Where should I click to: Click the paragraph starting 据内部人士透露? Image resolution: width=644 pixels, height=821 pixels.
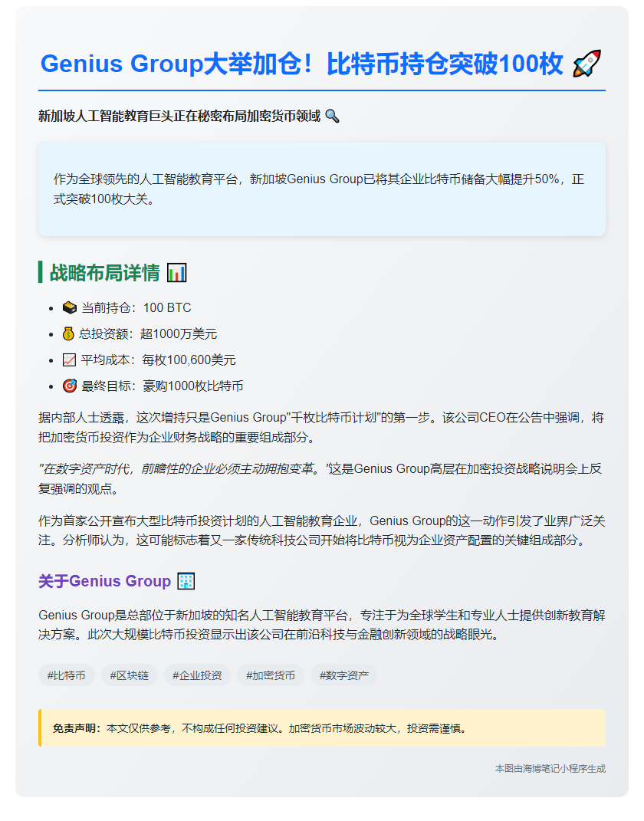point(321,427)
